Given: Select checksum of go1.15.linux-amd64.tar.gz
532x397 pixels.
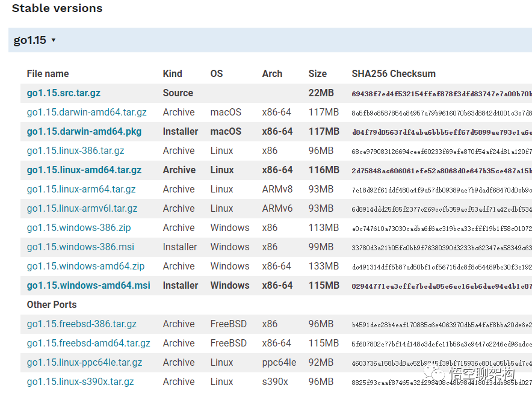Looking at the screenshot, I should [442, 171].
